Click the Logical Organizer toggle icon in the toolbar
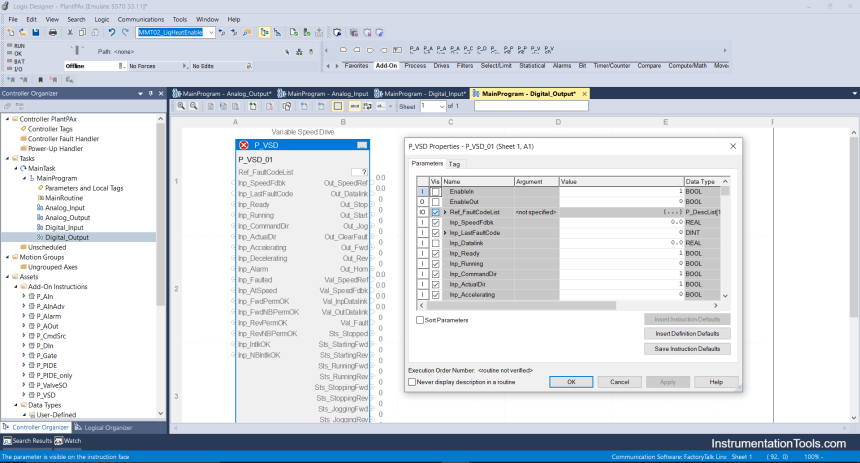This screenshot has width=860, height=463. pos(278,32)
